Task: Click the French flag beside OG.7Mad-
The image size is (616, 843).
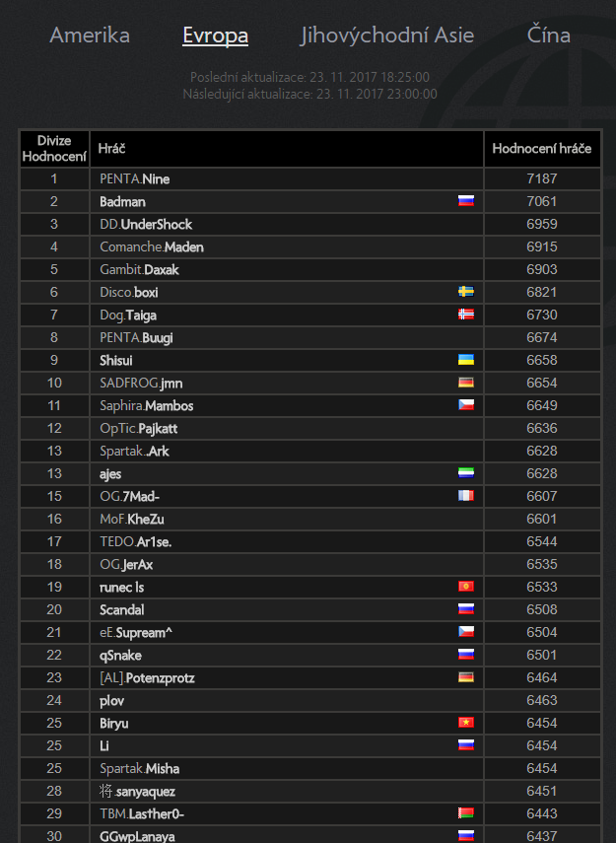Action: 466,496
